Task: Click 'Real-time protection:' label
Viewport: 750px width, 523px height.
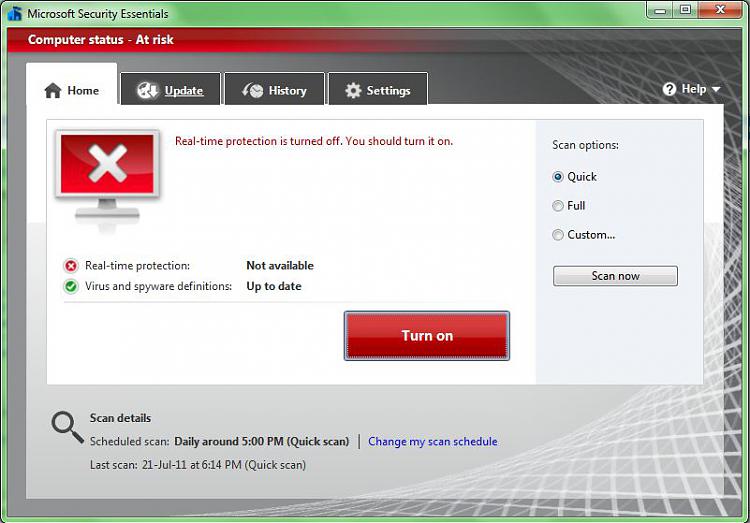Action: (x=137, y=266)
